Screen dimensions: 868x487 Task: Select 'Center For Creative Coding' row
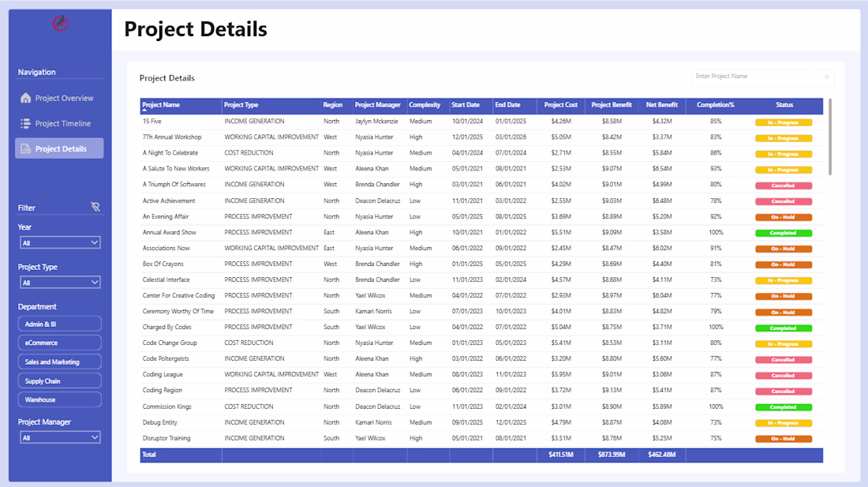[481, 295]
